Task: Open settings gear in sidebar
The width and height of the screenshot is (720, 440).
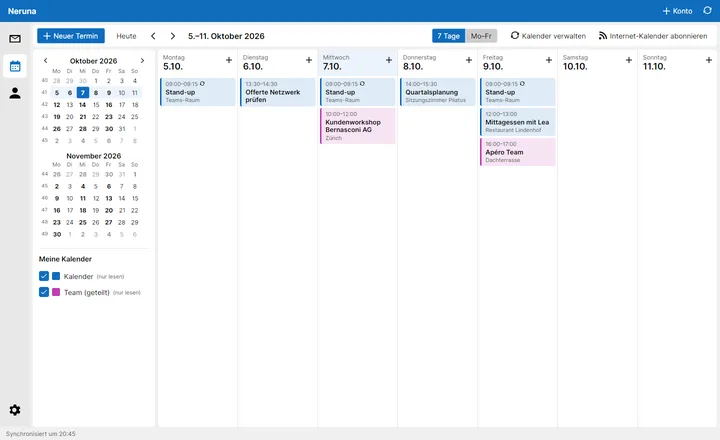Action: point(15,410)
